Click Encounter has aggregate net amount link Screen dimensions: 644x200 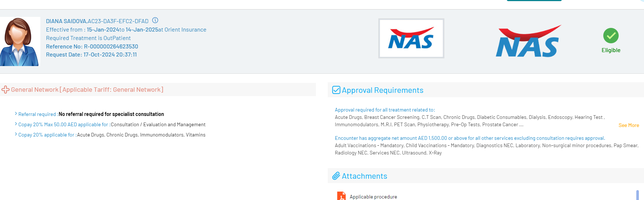pyautogui.click(x=470, y=138)
